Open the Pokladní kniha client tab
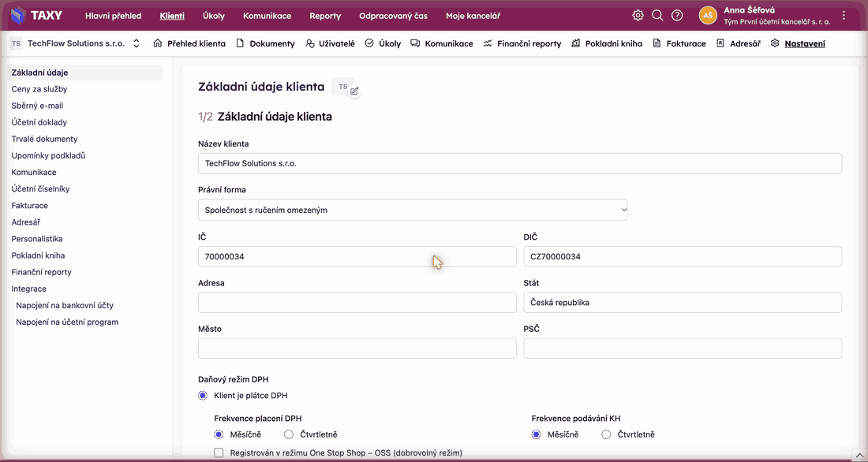 click(x=607, y=43)
